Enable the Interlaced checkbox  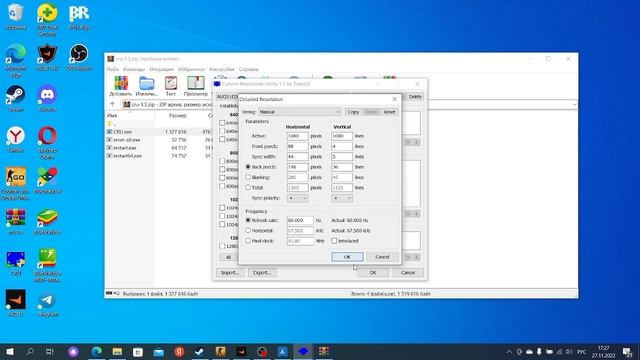pyautogui.click(x=334, y=241)
